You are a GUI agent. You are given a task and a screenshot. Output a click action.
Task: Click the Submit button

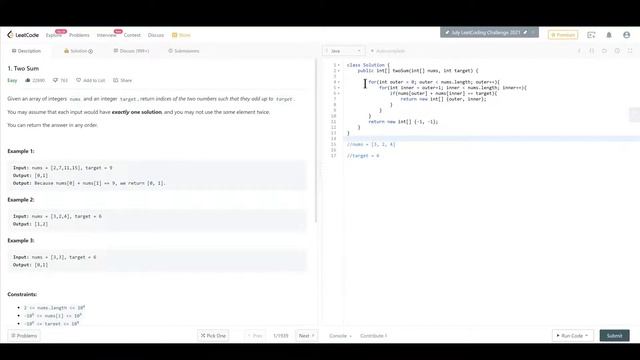[x=614, y=336]
